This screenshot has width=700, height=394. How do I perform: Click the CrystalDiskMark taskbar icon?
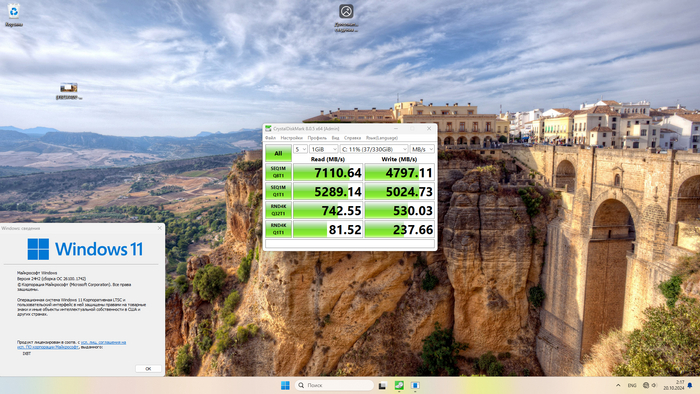[x=399, y=385]
